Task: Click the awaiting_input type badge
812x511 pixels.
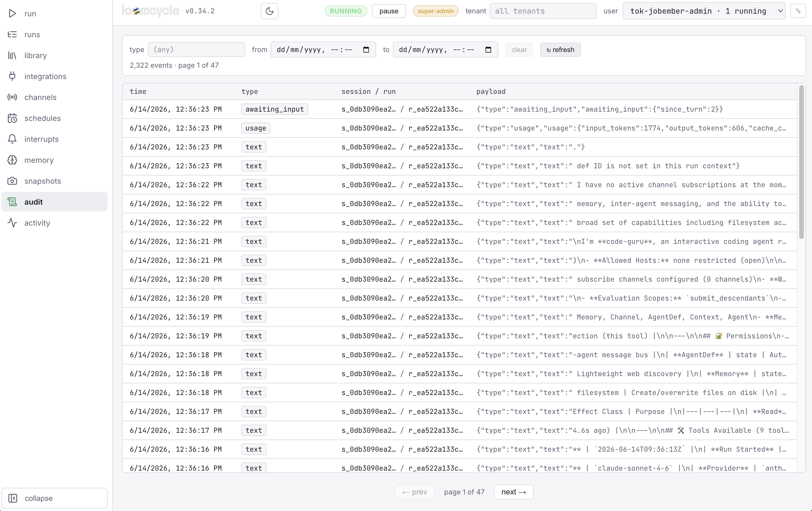Action: pos(275,109)
